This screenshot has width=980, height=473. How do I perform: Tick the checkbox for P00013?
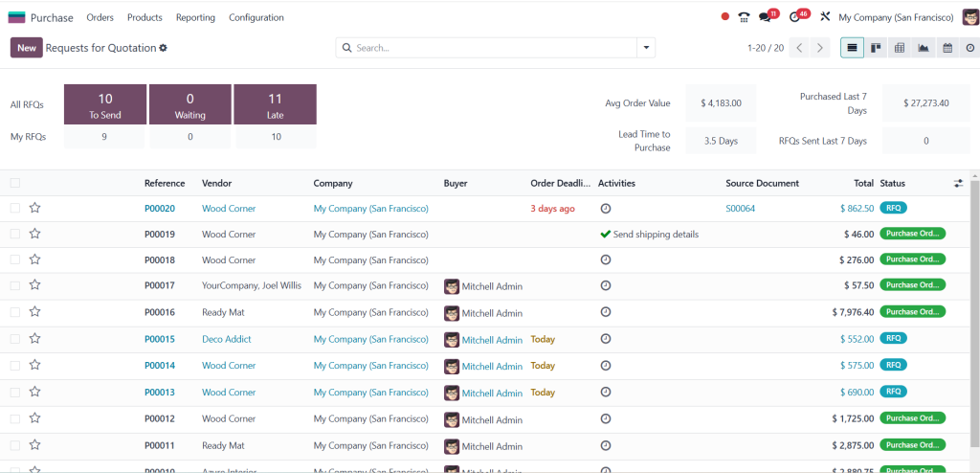click(x=15, y=392)
